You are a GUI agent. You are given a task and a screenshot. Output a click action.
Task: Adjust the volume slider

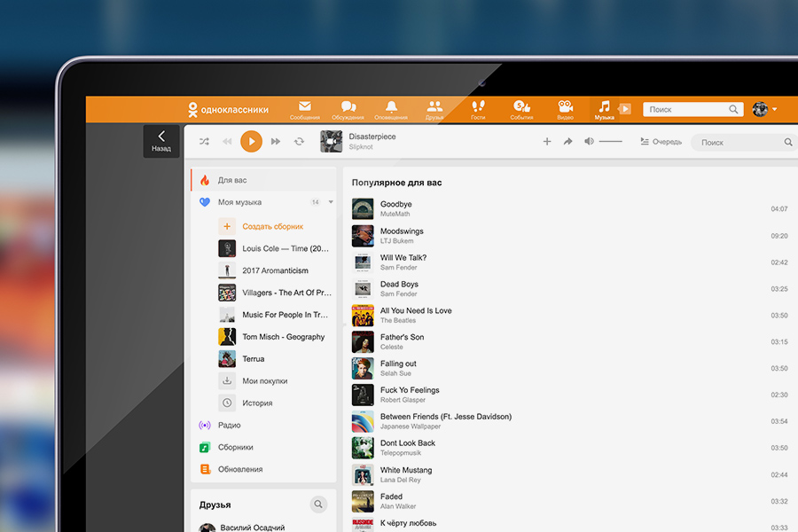click(x=610, y=142)
